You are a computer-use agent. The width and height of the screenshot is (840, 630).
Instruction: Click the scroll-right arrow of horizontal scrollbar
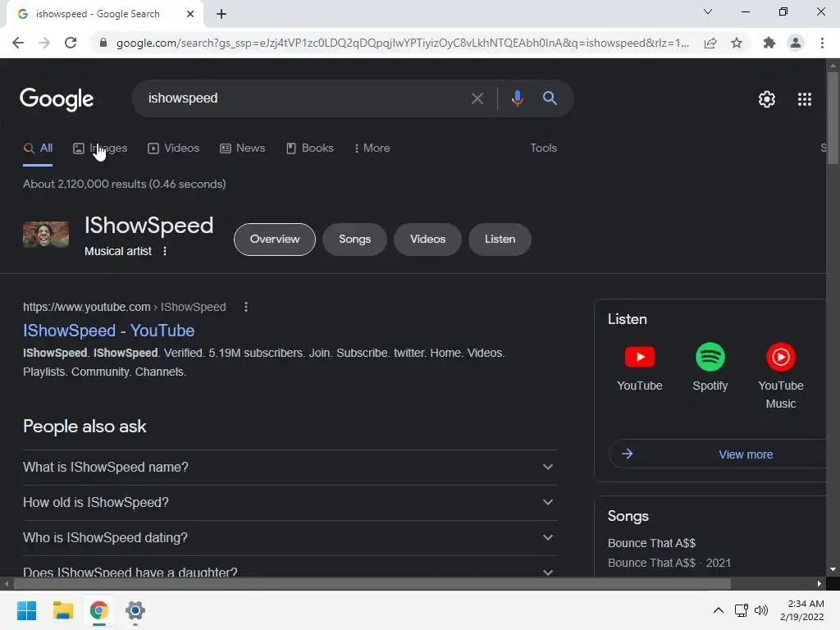[x=819, y=584]
